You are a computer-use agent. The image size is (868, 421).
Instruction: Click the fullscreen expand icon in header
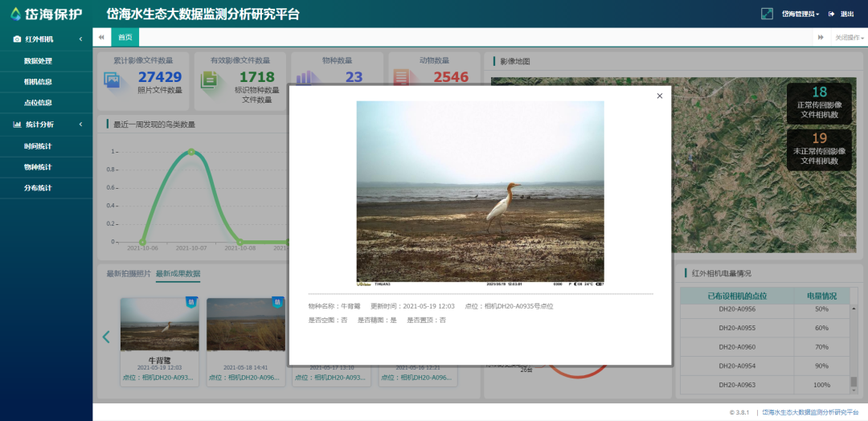[x=767, y=14]
